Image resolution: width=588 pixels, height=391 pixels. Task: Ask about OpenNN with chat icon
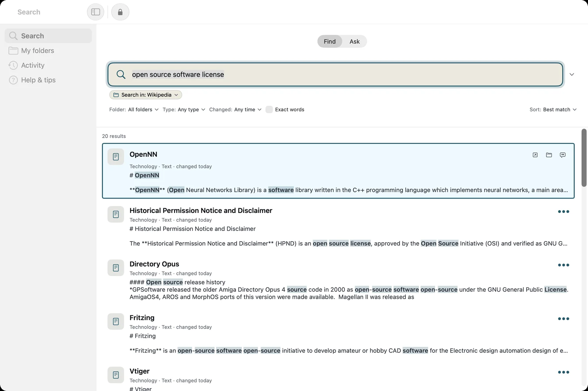click(563, 155)
